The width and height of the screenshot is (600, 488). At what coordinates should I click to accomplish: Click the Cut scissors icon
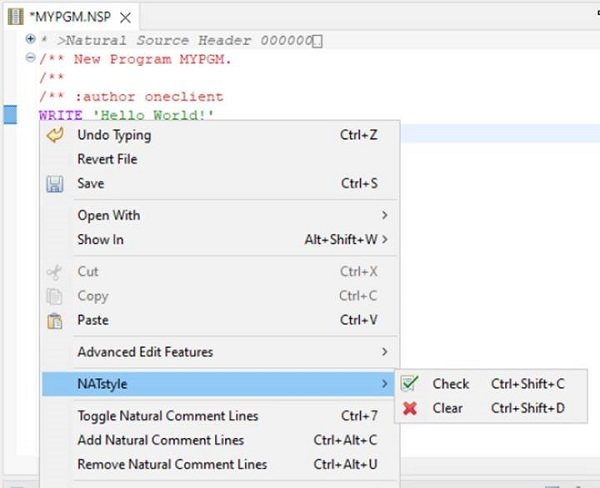(54, 272)
